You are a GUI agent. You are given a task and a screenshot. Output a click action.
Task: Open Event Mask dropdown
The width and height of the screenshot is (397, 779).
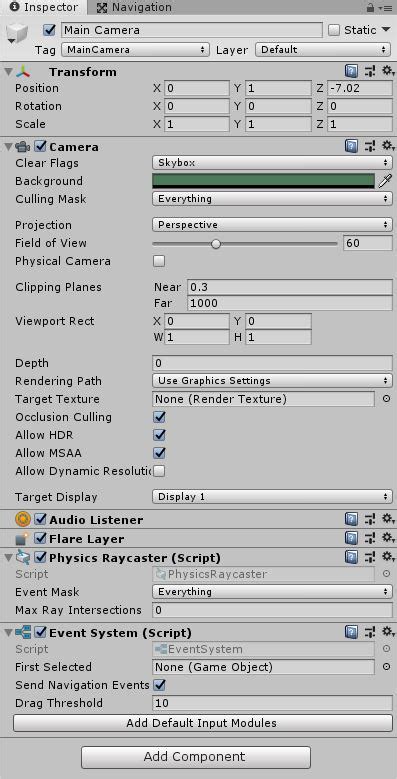(x=272, y=592)
